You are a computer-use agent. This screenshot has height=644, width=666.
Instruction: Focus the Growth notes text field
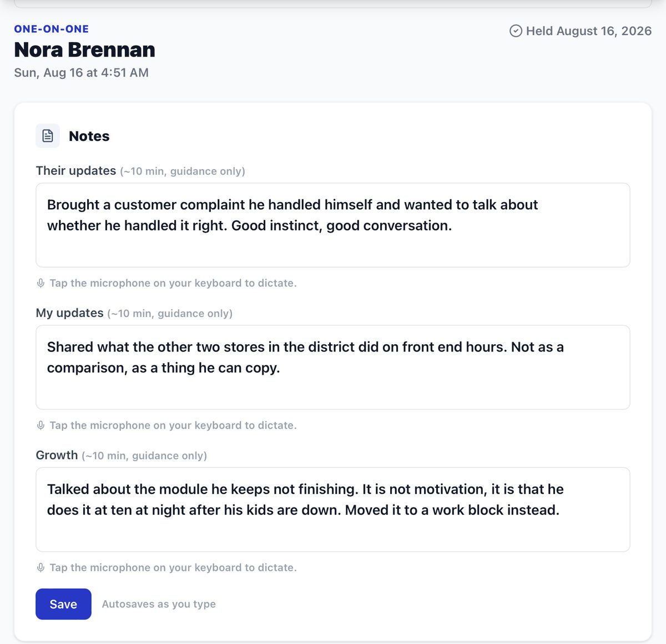pos(333,509)
